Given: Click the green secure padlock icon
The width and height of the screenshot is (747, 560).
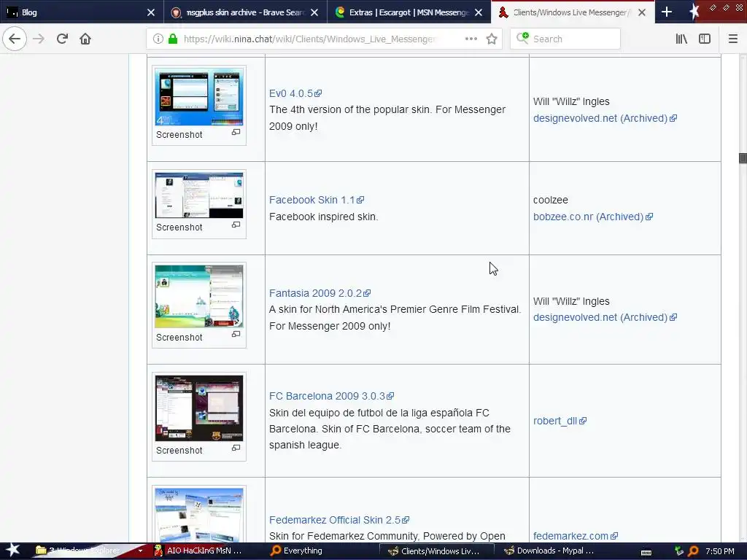Looking at the screenshot, I should point(173,39).
